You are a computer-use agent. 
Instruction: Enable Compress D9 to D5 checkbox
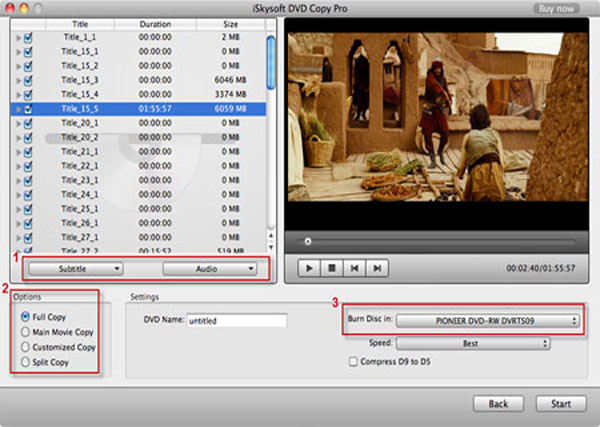click(x=353, y=362)
